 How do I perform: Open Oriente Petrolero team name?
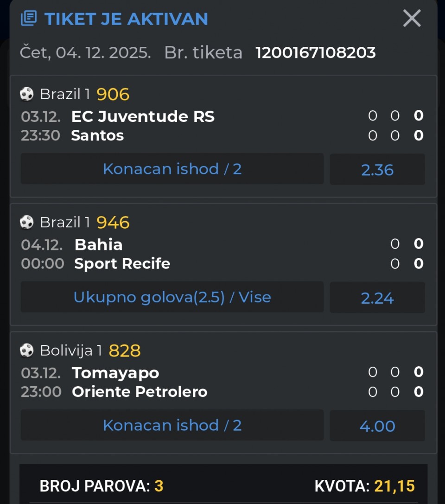(x=140, y=392)
